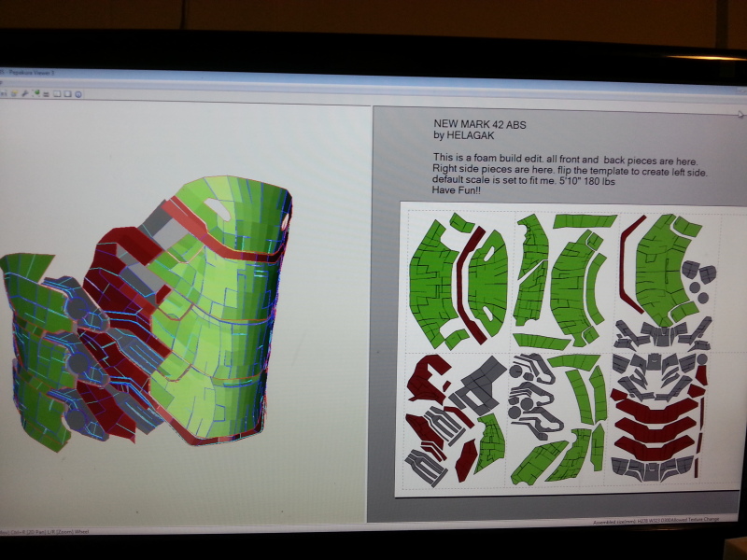Select the bottom-left red and gray pattern page
This screenshot has width=747, height=560.
click(457, 420)
